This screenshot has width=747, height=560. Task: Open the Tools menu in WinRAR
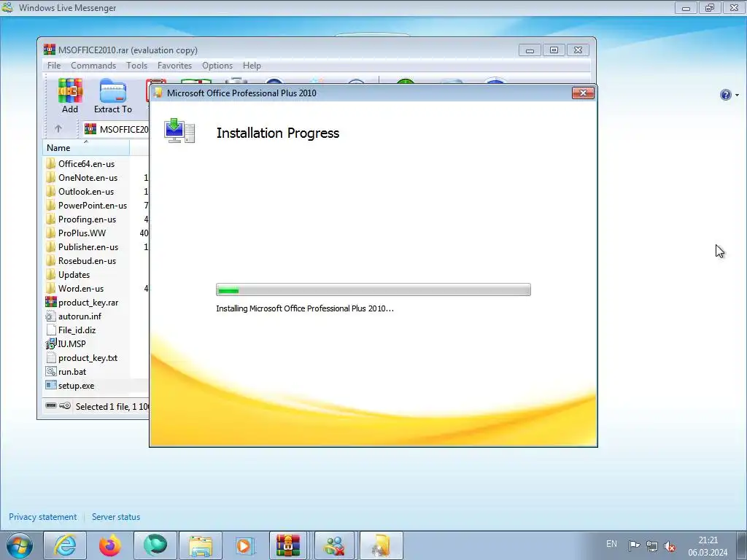pyautogui.click(x=136, y=65)
